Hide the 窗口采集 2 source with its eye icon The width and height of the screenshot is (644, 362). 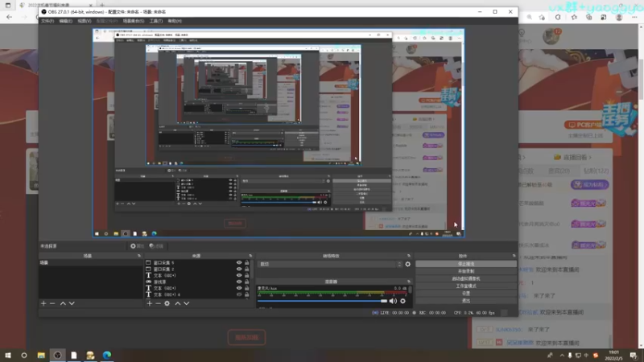click(239, 269)
